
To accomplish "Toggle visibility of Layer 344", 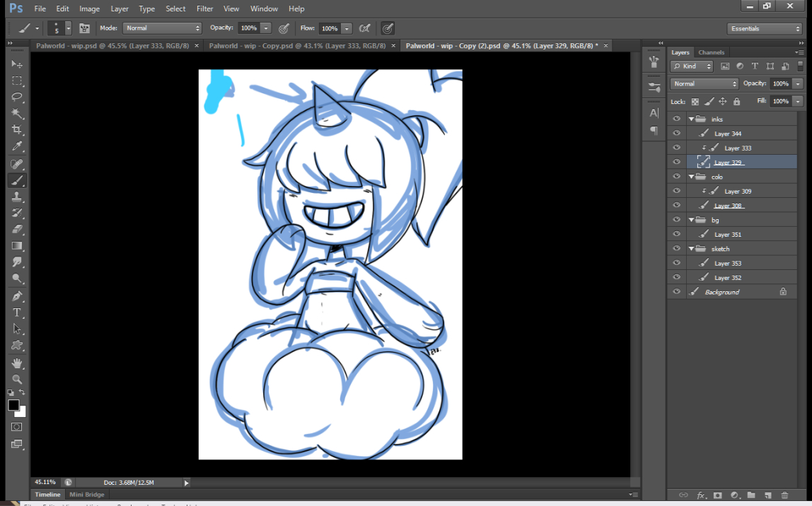I will 677,134.
